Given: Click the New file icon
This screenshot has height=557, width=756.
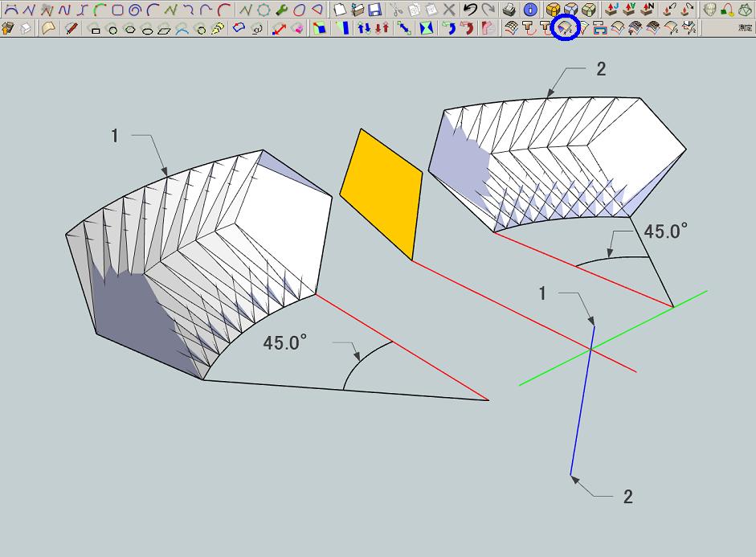Looking at the screenshot, I should pos(340,9).
